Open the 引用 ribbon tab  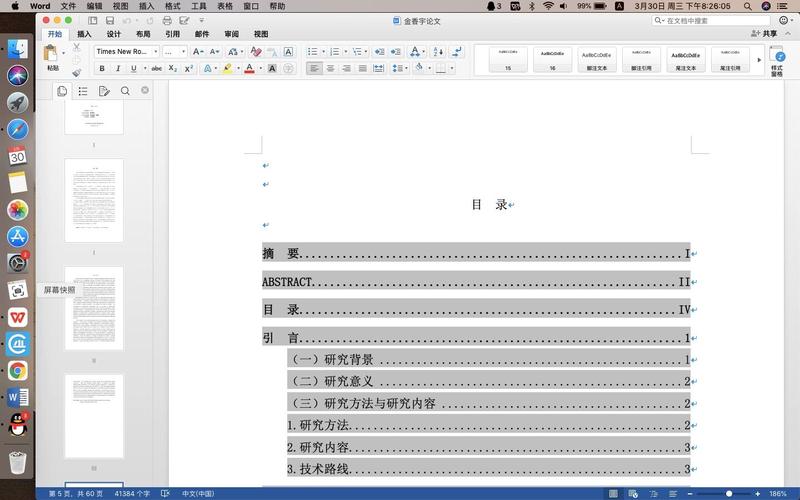172,34
